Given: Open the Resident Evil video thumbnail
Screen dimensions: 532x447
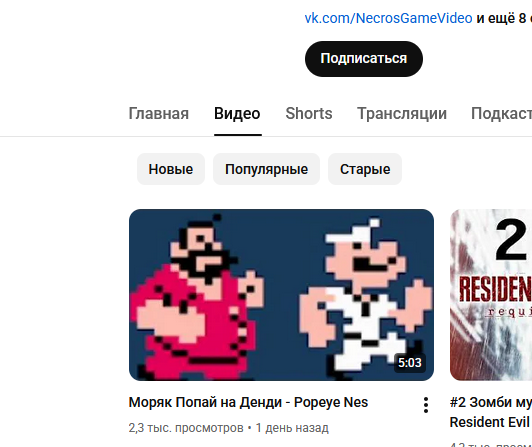Looking at the screenshot, I should (491, 295).
